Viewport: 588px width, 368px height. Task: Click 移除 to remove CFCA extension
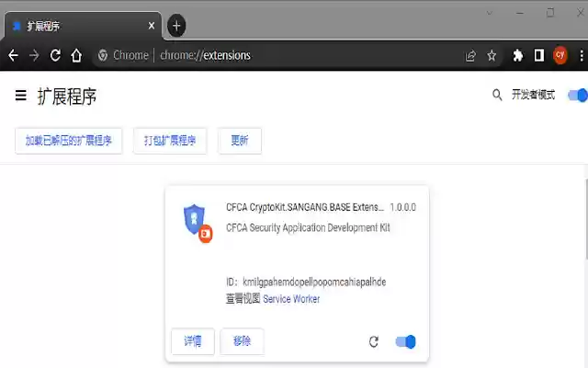242,341
